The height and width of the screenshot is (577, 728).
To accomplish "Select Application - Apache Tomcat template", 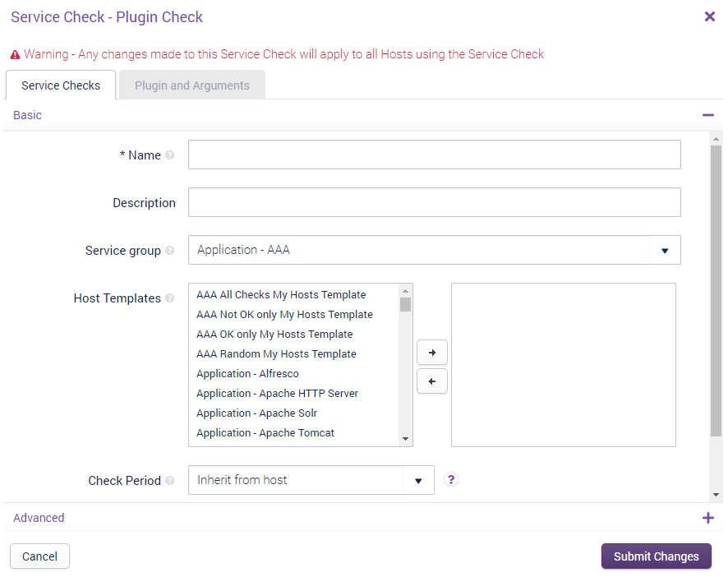I will click(x=265, y=433).
